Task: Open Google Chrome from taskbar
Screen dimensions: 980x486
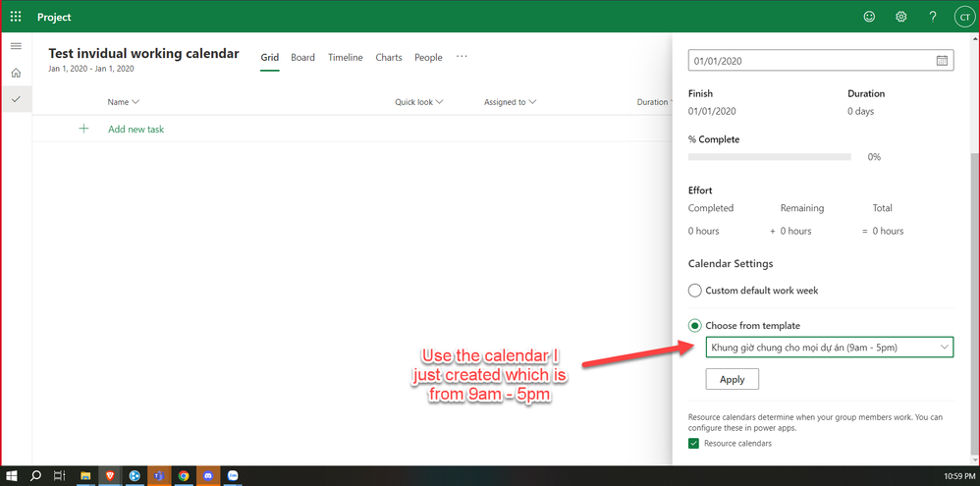Action: pyautogui.click(x=183, y=476)
